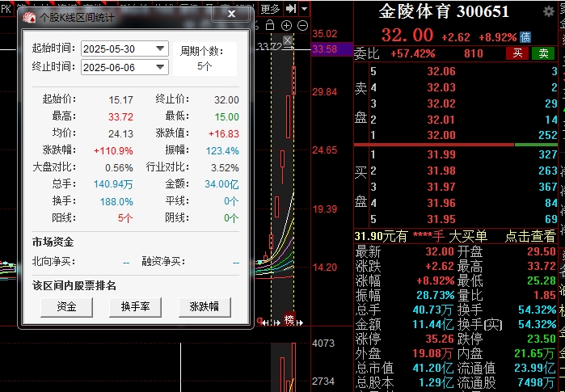Click the 周期个数 5个 box
The image size is (565, 392).
coord(204,59)
